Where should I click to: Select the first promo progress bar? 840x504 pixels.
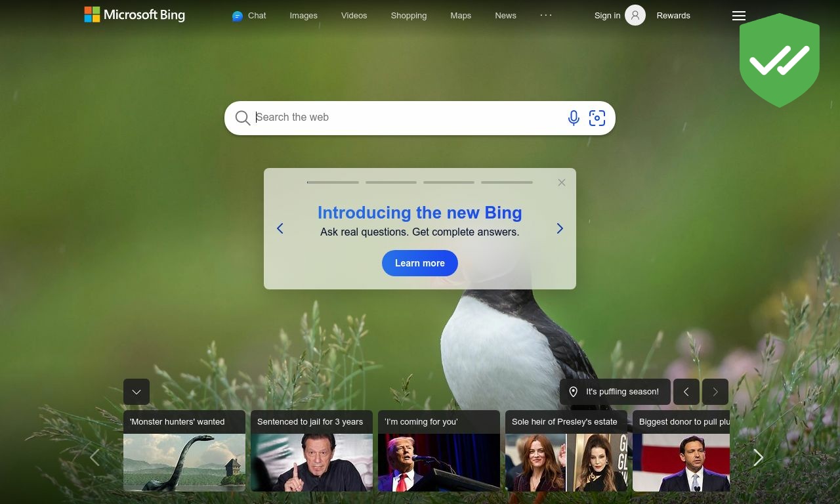pos(333,182)
